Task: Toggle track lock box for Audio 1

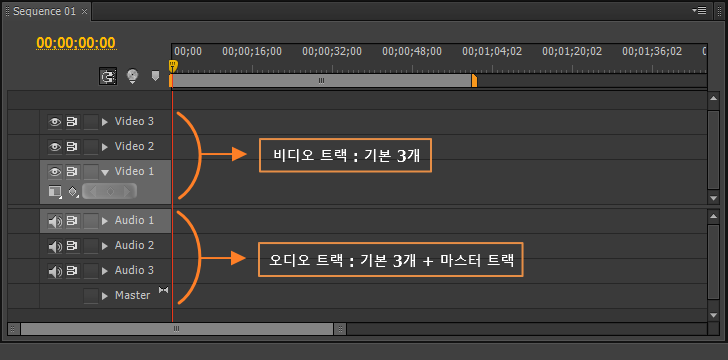Action: point(91,221)
